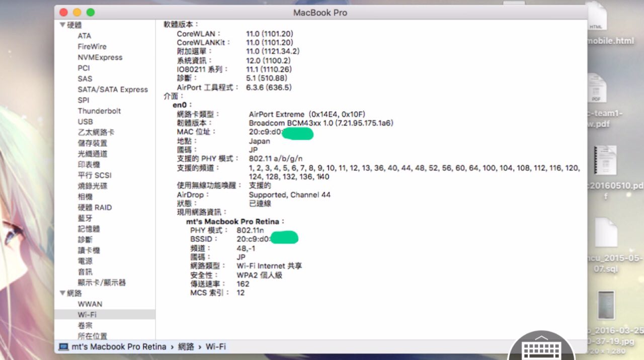Select 硬體 RAID in the sidebar
Screen dimensions: 644x360
(x=95, y=207)
